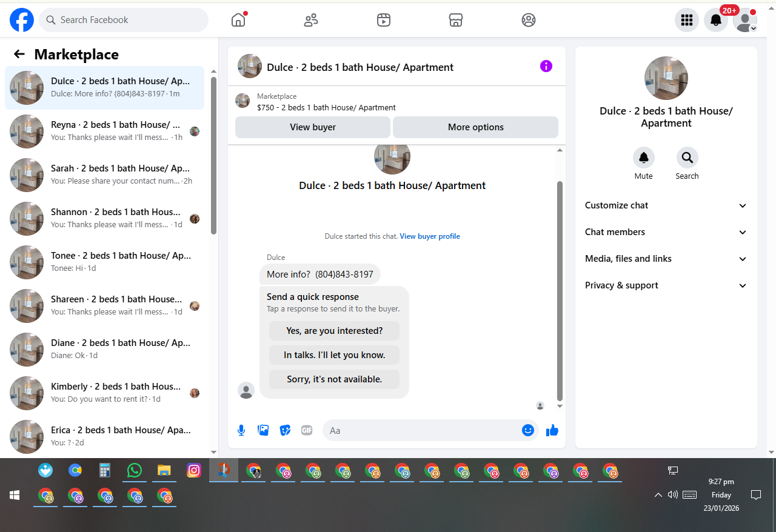Click the listing thumbnail in chat header
776x532 pixels.
(250, 66)
